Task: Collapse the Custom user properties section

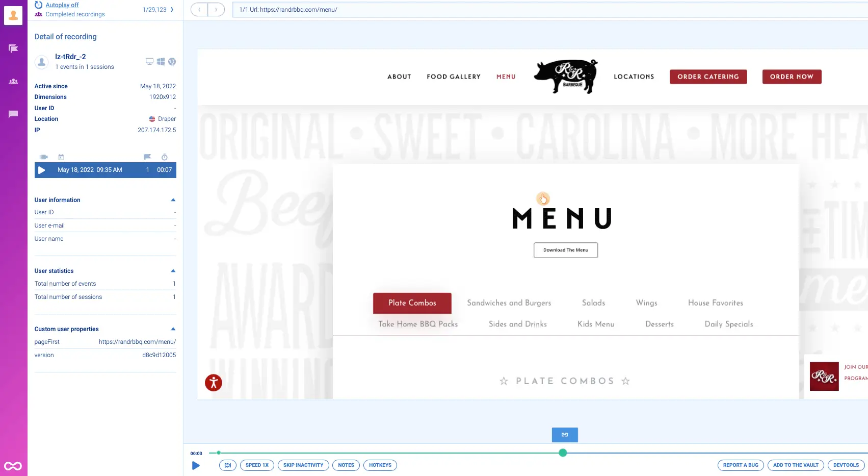Action: [x=173, y=329]
